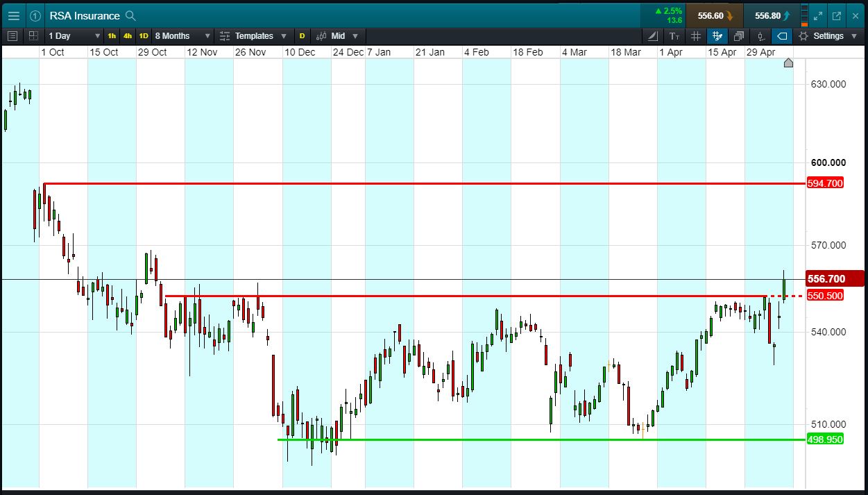Click the 556.60 sell price button
The image size is (868, 495).
(x=714, y=15)
